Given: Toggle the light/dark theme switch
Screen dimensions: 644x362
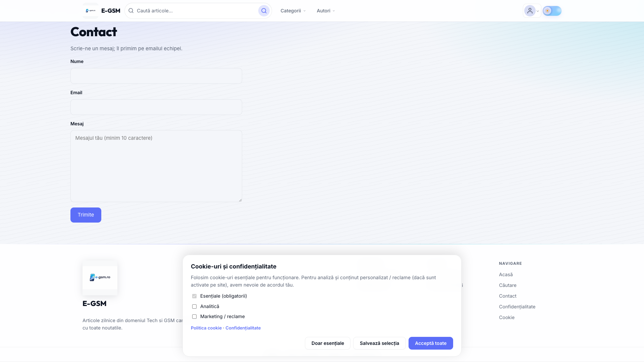Looking at the screenshot, I should pos(552,11).
